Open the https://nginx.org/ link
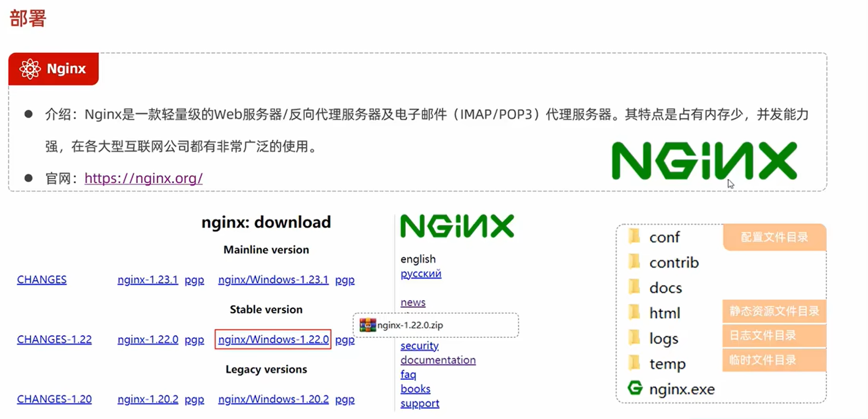The image size is (868, 419). click(x=143, y=178)
